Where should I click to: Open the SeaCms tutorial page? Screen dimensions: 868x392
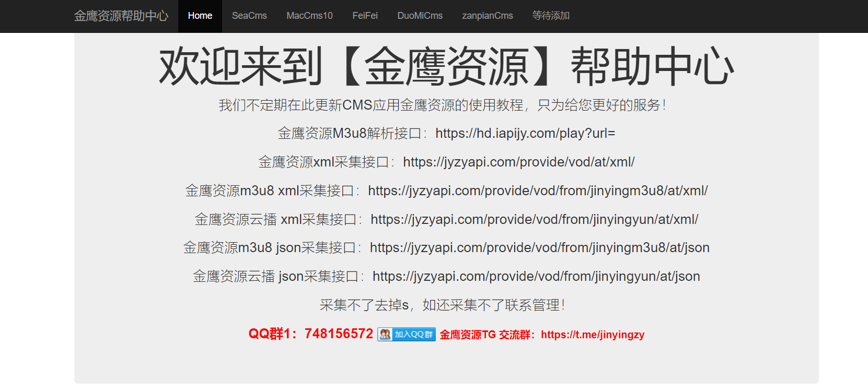pos(249,16)
